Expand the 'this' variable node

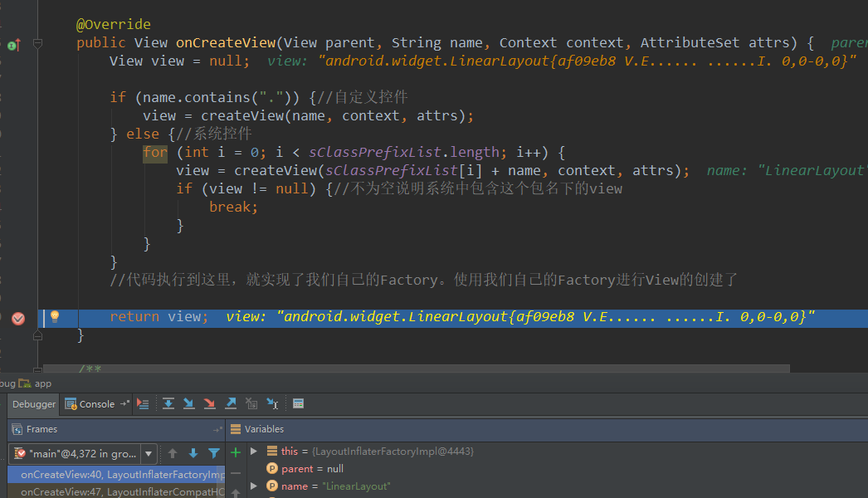pos(254,452)
